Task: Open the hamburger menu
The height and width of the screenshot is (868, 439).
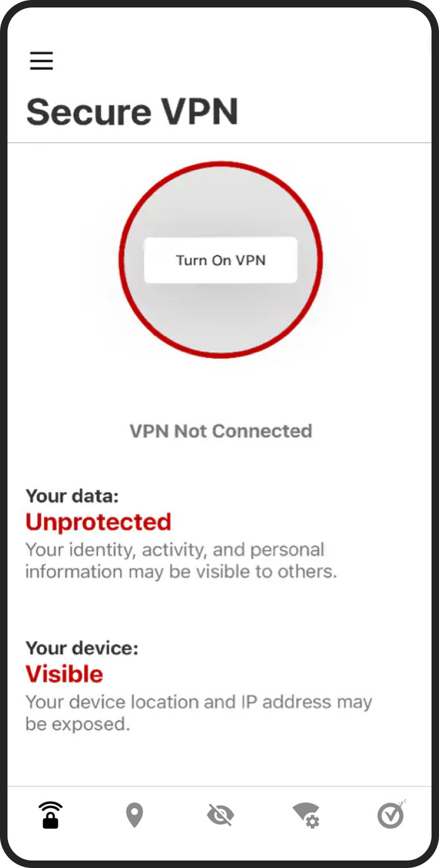Action: click(41, 61)
